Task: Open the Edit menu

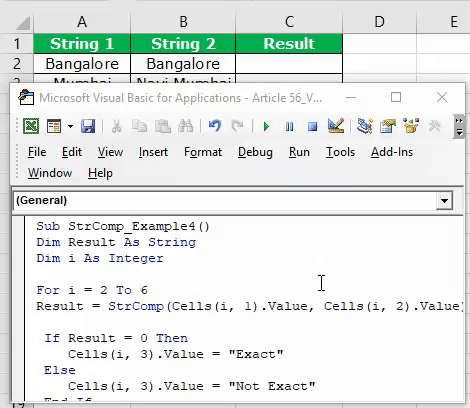Action: (72, 152)
